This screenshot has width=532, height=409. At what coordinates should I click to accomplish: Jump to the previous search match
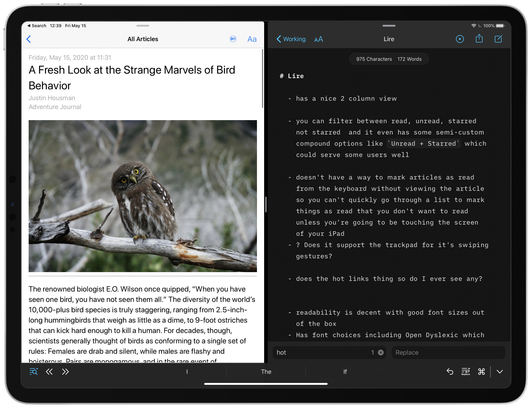pyautogui.click(x=49, y=372)
